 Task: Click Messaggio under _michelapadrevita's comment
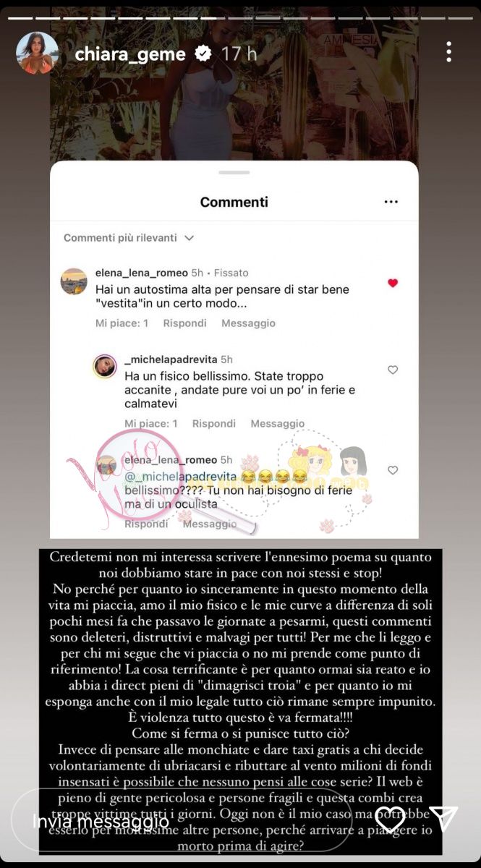point(277,424)
